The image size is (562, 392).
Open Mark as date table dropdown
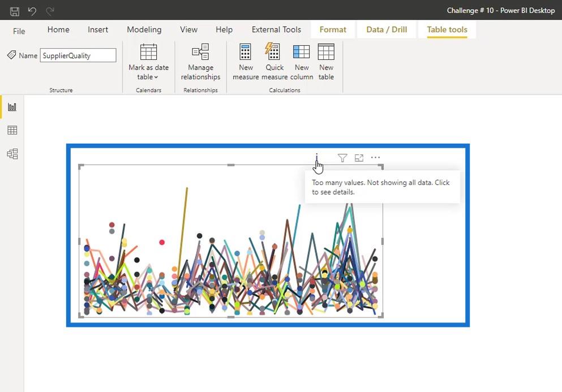click(148, 62)
